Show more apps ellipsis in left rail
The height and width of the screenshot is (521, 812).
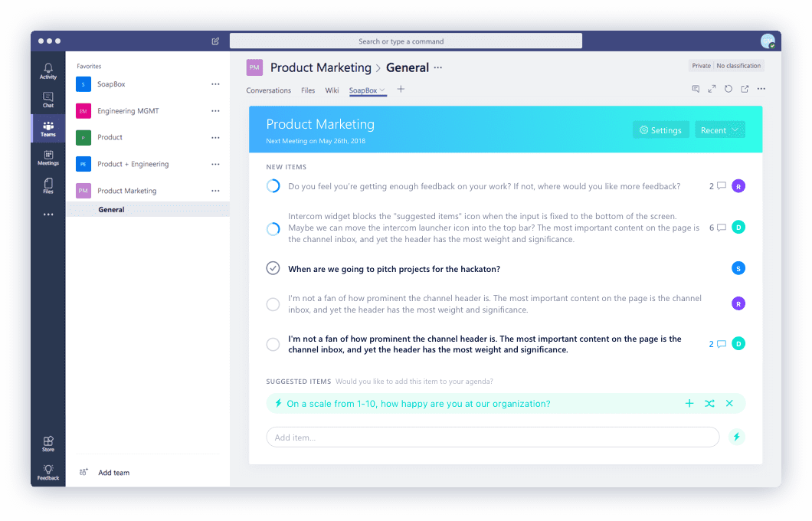click(x=48, y=215)
